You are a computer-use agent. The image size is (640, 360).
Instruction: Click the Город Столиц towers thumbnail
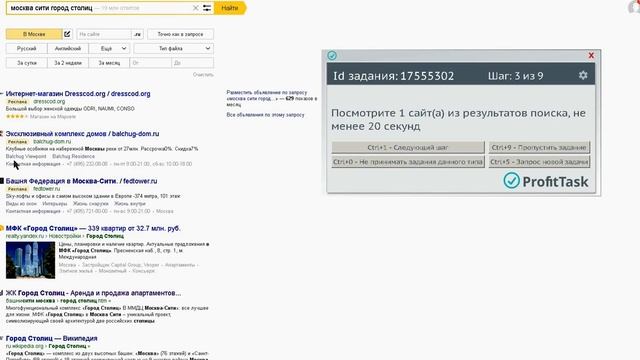point(30,260)
